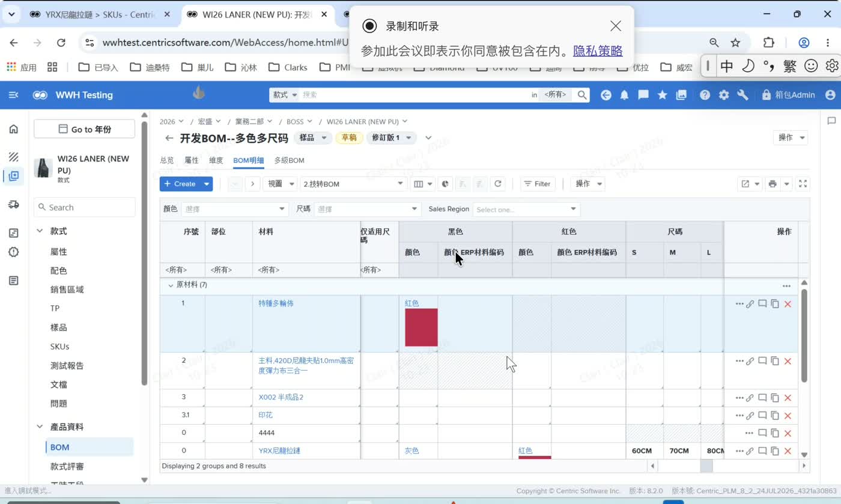Open the Home icon in left rail
Screen dimensions: 841x504
13,129
